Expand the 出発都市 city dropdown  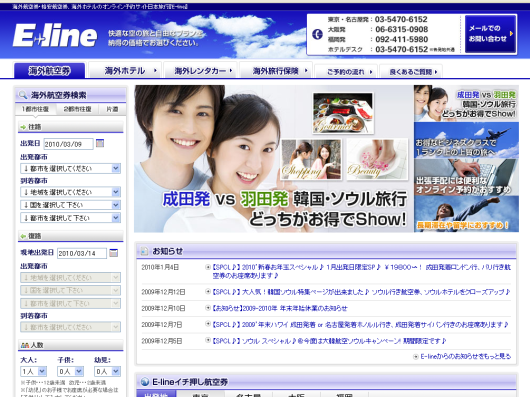[70, 168]
